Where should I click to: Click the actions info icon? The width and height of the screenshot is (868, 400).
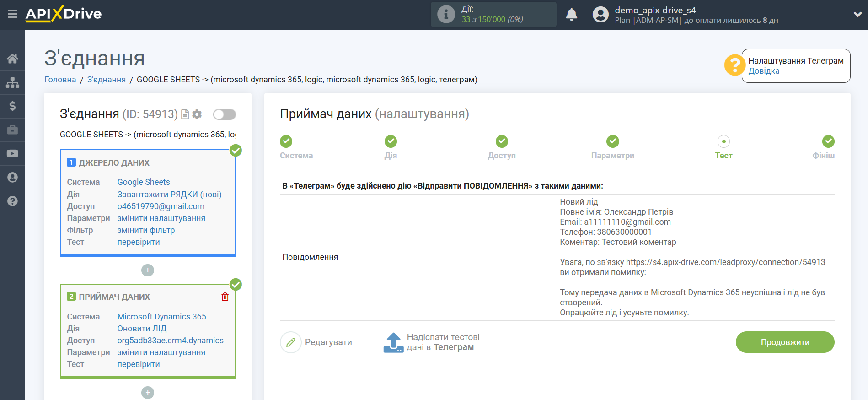coord(446,14)
